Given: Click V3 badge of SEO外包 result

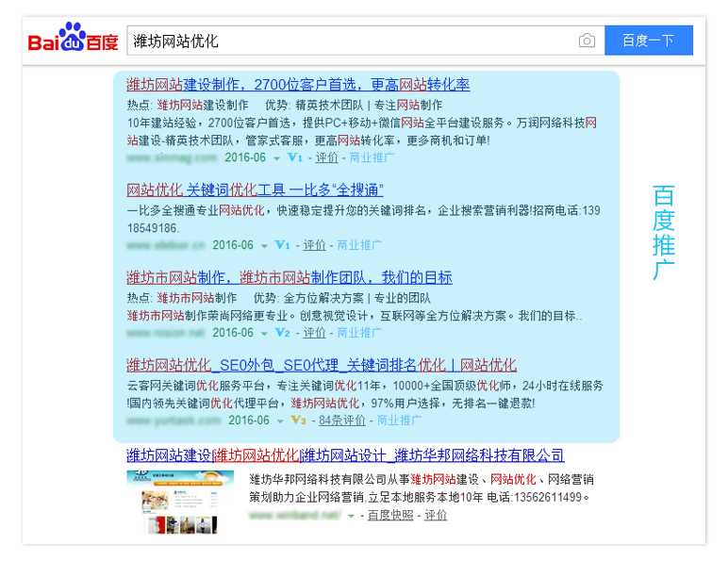Looking at the screenshot, I should coord(298,421).
